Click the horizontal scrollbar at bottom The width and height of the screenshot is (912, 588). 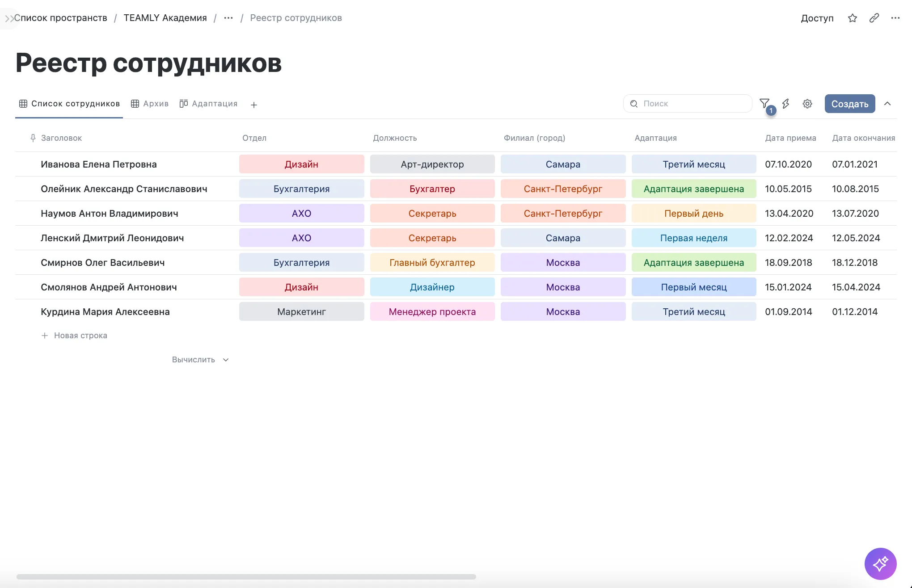246,577
